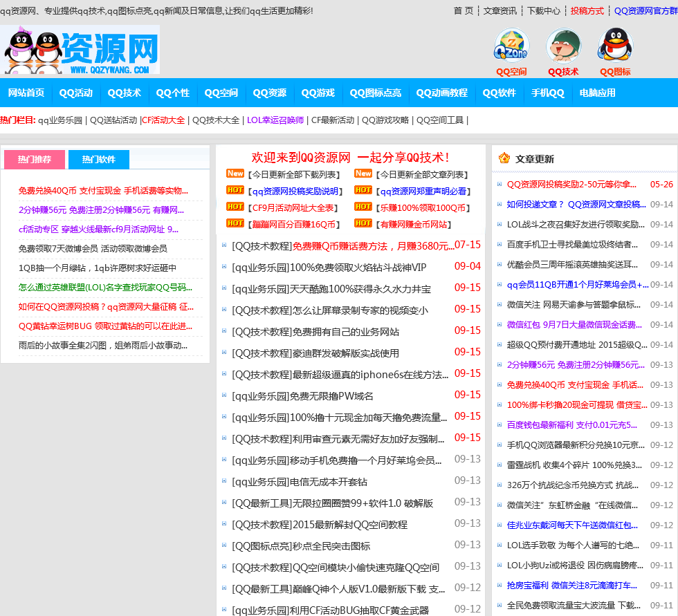Open QQ黄钻幸运树BUG article
Image resolution: width=678 pixels, height=616 pixels.
click(105, 326)
